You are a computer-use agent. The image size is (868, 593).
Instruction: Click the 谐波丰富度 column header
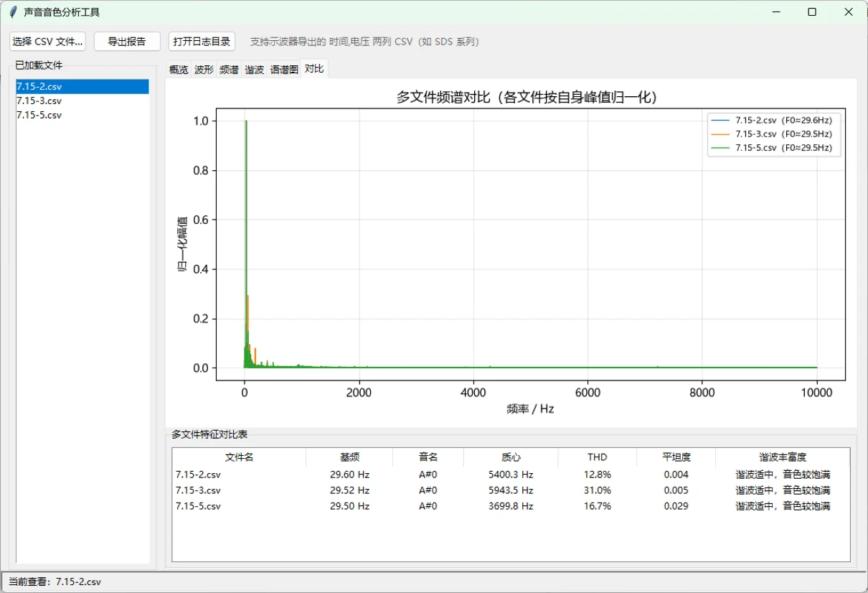coord(783,457)
